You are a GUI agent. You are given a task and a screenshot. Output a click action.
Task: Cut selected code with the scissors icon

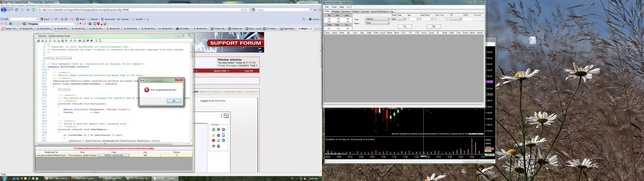coord(54,41)
